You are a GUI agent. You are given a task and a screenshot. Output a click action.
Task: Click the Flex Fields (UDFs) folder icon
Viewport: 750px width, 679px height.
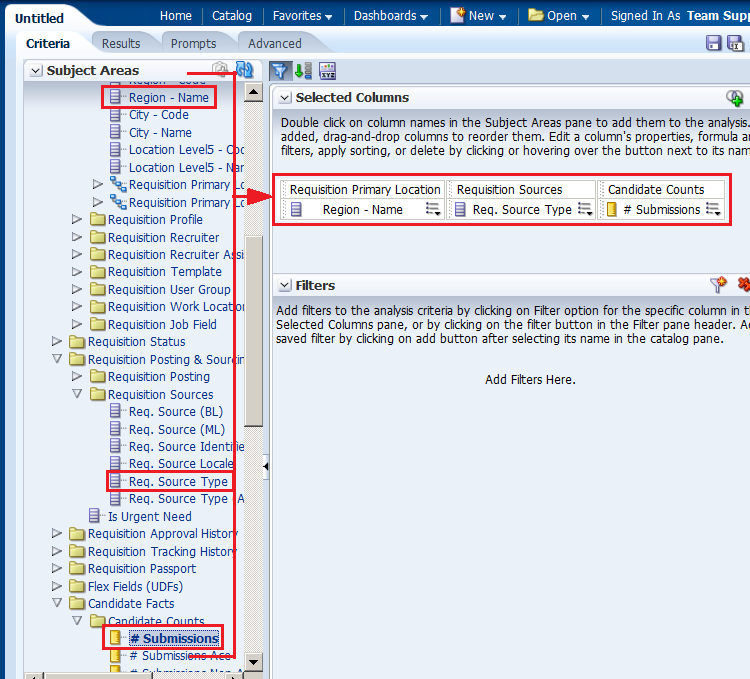pos(77,586)
